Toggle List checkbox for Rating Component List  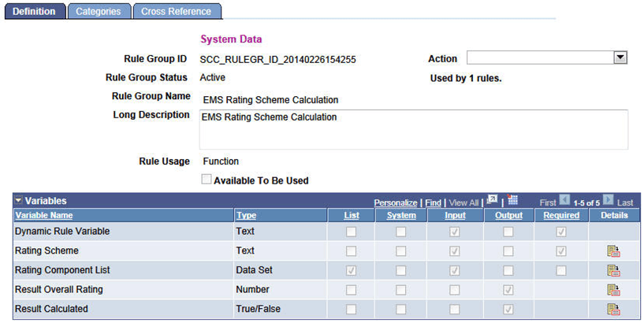click(351, 270)
